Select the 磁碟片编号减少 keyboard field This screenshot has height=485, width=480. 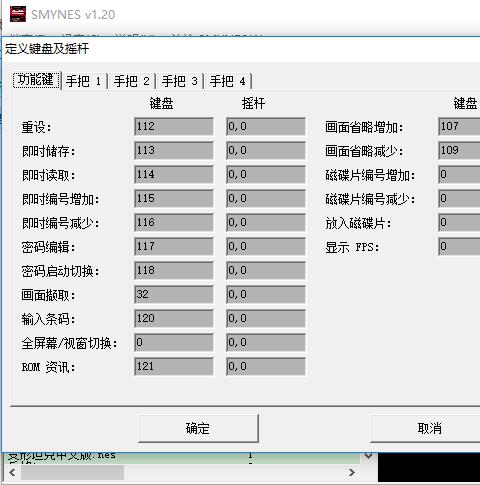[459, 198]
